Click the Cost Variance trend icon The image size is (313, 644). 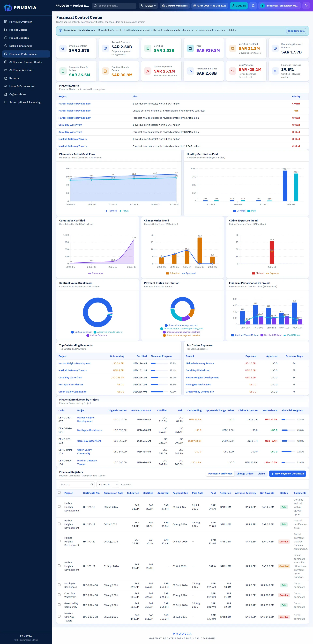[x=233, y=71]
